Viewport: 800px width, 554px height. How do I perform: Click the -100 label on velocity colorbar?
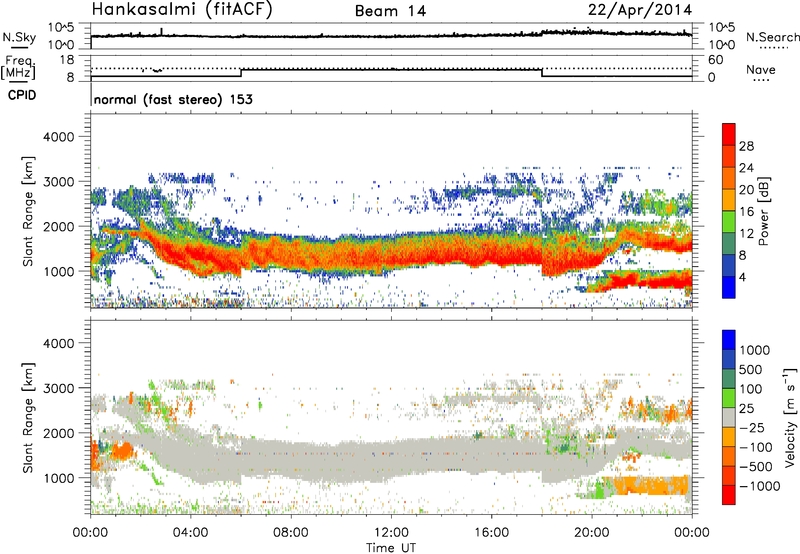point(756,447)
